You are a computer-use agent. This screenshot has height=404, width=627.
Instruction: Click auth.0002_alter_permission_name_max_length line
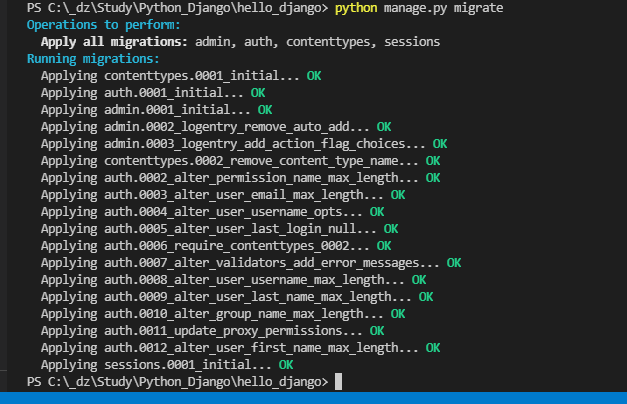tap(240, 178)
